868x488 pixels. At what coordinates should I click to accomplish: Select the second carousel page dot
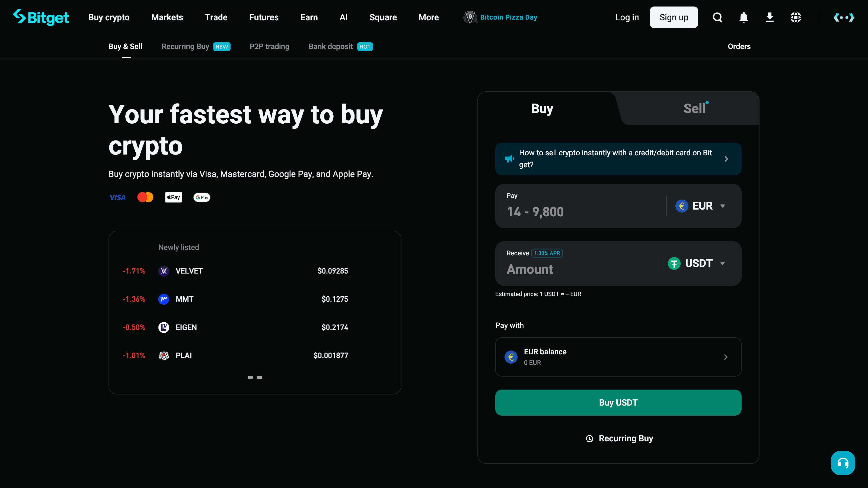[260, 378]
